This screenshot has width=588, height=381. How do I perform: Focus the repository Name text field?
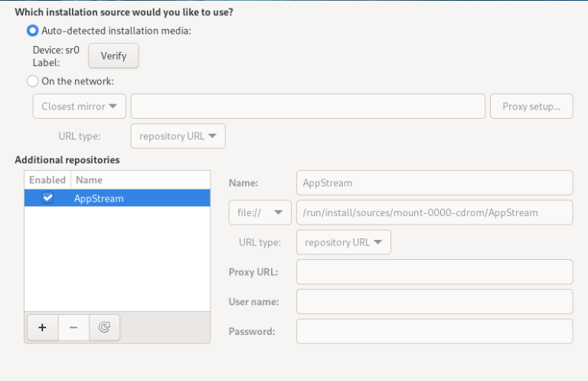(434, 183)
